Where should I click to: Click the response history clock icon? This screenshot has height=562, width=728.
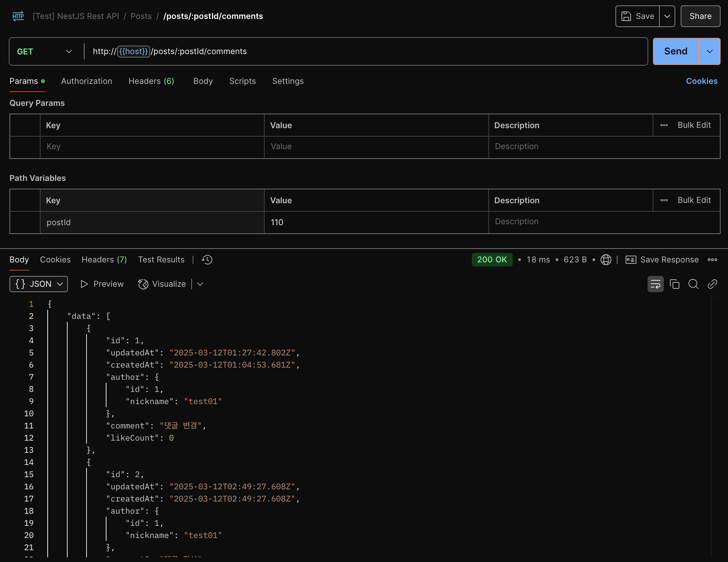coord(207,260)
